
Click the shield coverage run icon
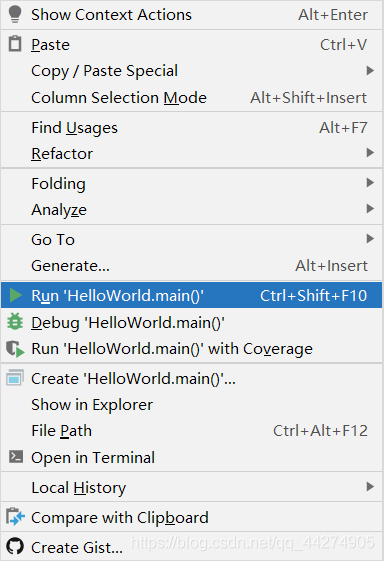[x=15, y=349]
